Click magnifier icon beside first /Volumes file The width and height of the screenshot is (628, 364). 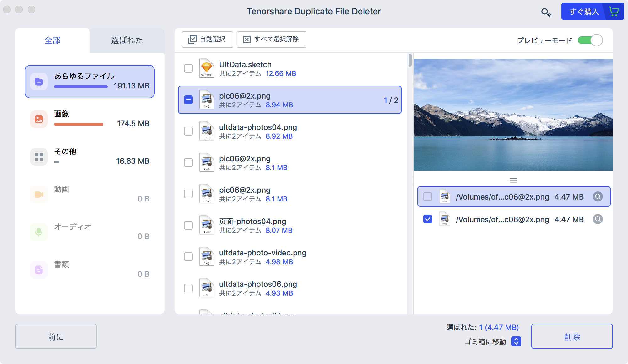(598, 196)
